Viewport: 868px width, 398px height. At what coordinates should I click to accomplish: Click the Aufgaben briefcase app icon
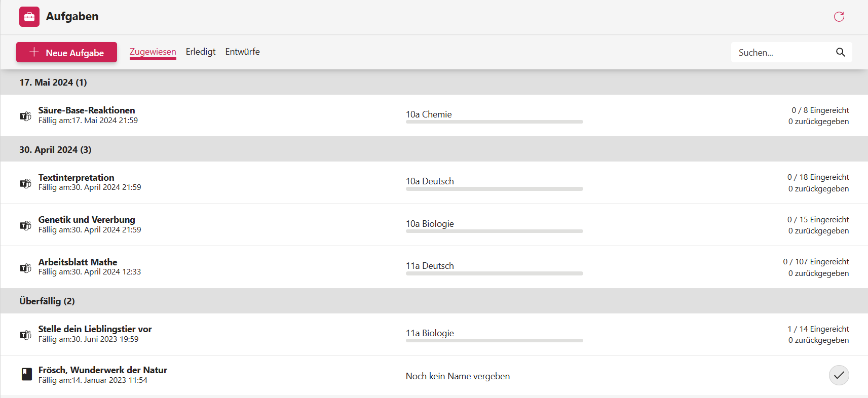[29, 17]
